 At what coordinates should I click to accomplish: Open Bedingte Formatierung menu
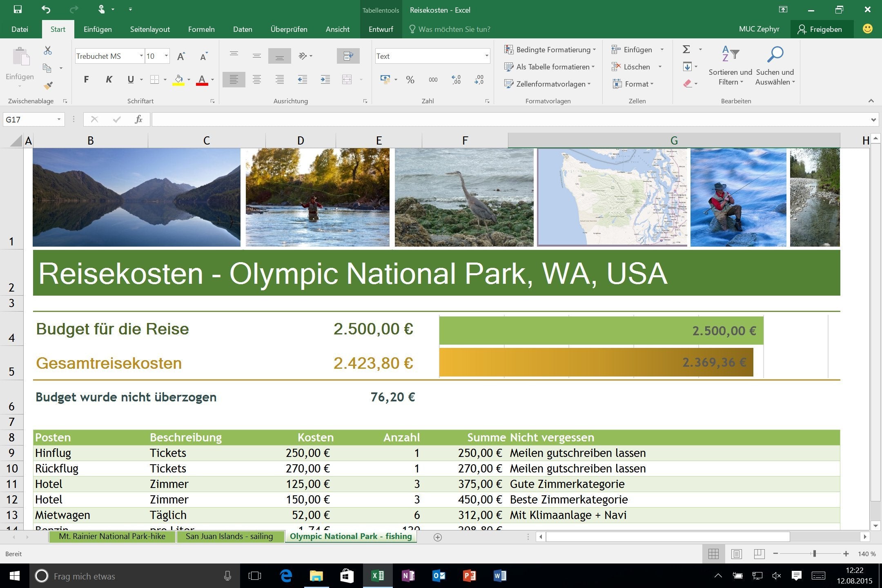pyautogui.click(x=550, y=50)
